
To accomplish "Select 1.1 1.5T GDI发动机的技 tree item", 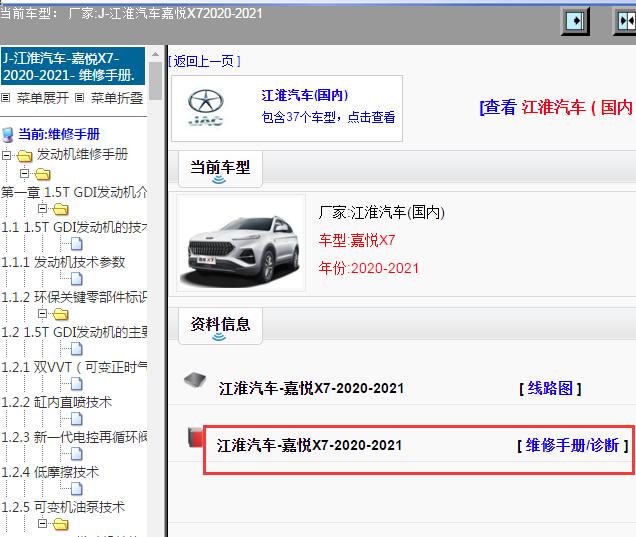I will tap(74, 227).
